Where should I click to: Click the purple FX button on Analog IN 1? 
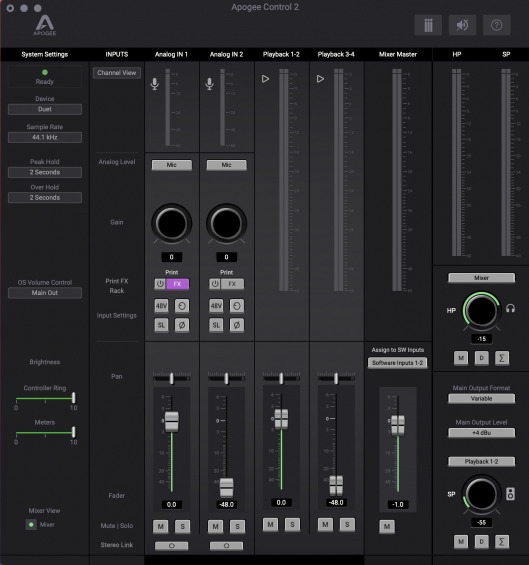point(177,284)
